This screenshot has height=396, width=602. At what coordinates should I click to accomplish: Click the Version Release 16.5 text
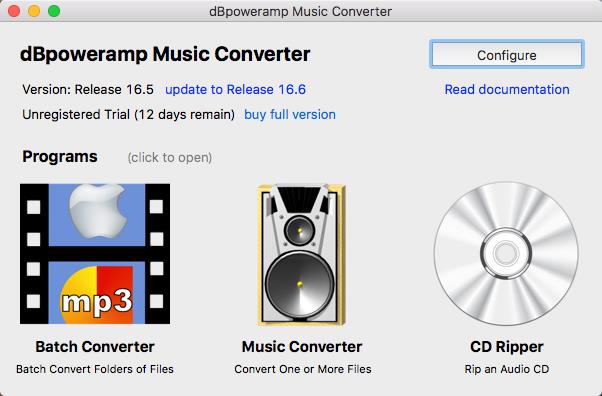tap(88, 89)
